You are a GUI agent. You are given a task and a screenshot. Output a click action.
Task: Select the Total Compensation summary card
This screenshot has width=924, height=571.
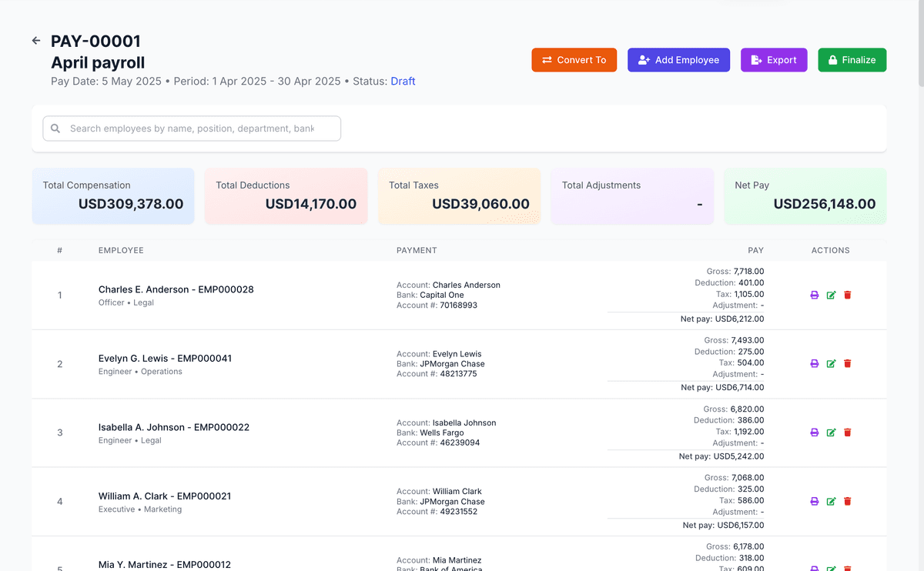[x=113, y=196]
